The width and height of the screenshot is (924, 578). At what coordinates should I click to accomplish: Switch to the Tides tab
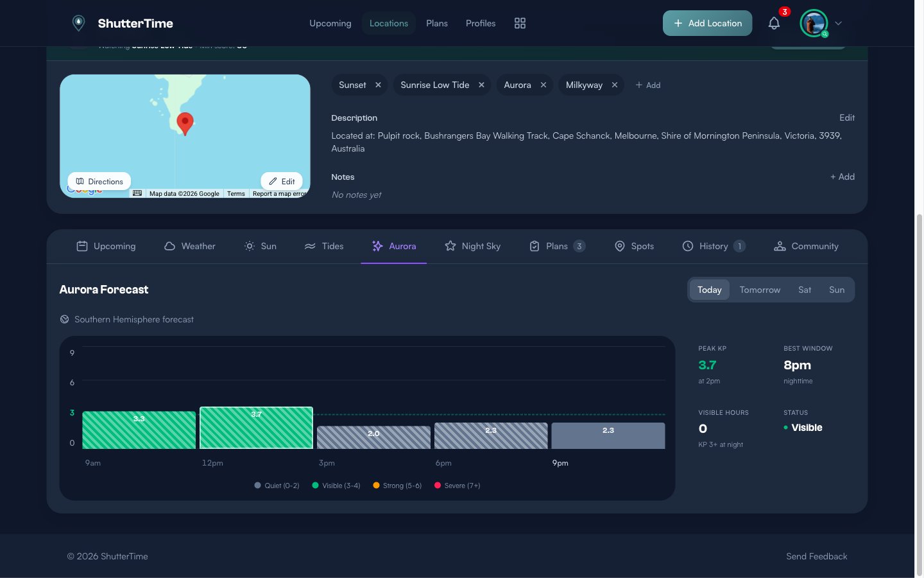point(324,246)
